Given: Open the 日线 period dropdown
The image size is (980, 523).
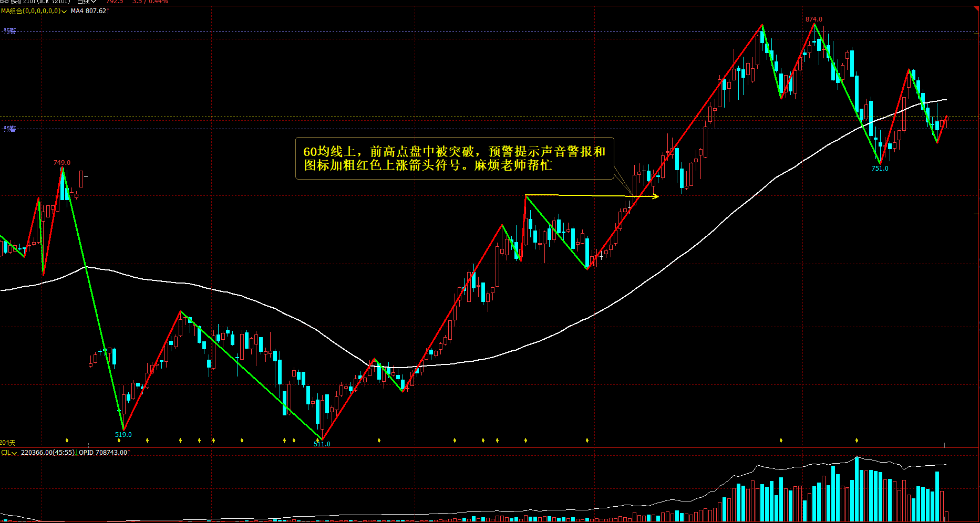Looking at the screenshot, I should [x=87, y=2].
